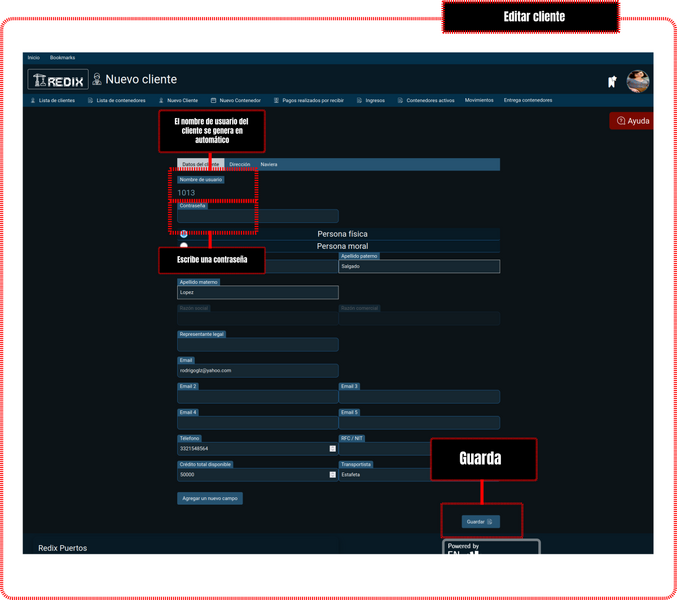Viewport: 677px width, 600px height.
Task: Click the Nuevo Contenedor calendar icon
Action: [213, 101]
